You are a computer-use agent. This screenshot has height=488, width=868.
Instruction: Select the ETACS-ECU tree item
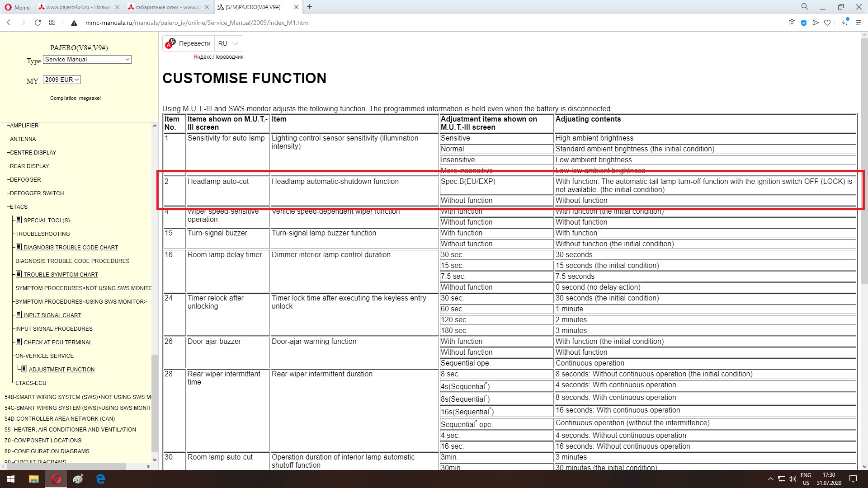coord(31,383)
